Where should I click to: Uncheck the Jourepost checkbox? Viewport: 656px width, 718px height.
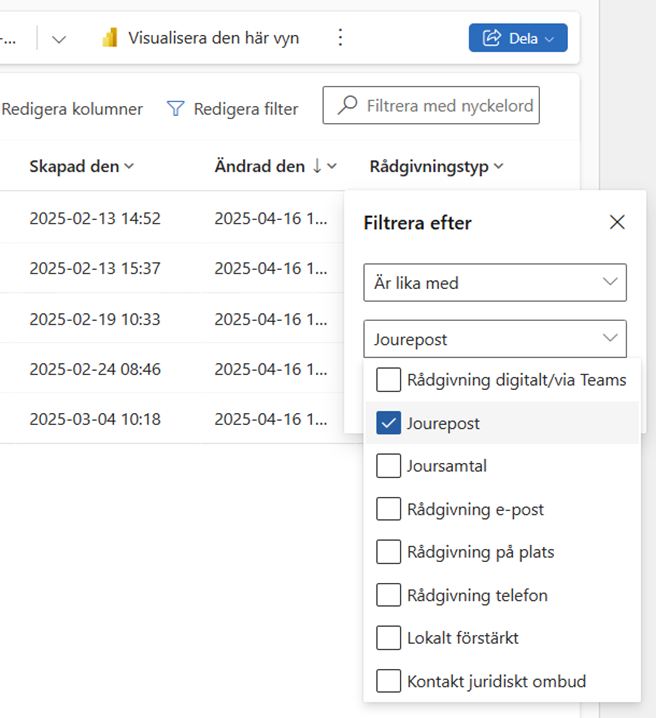[388, 423]
